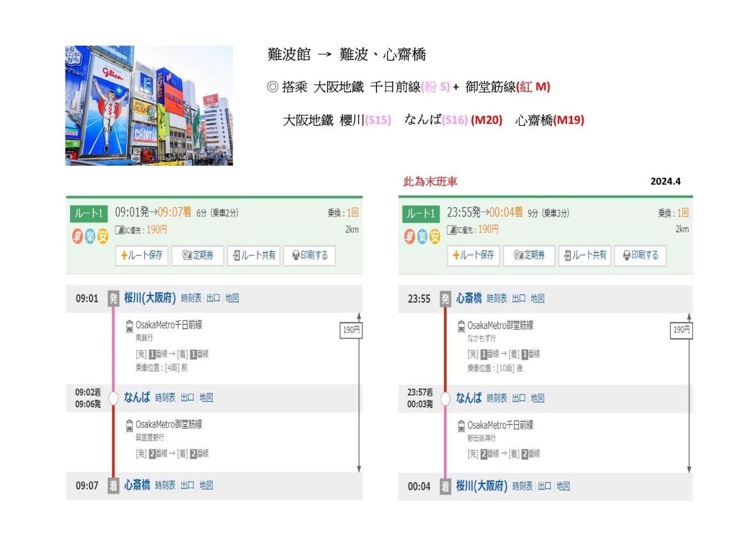Image resolution: width=756 pixels, height=534 pixels.
Task: Open 地図 for なんば in right route
Action: (538, 398)
